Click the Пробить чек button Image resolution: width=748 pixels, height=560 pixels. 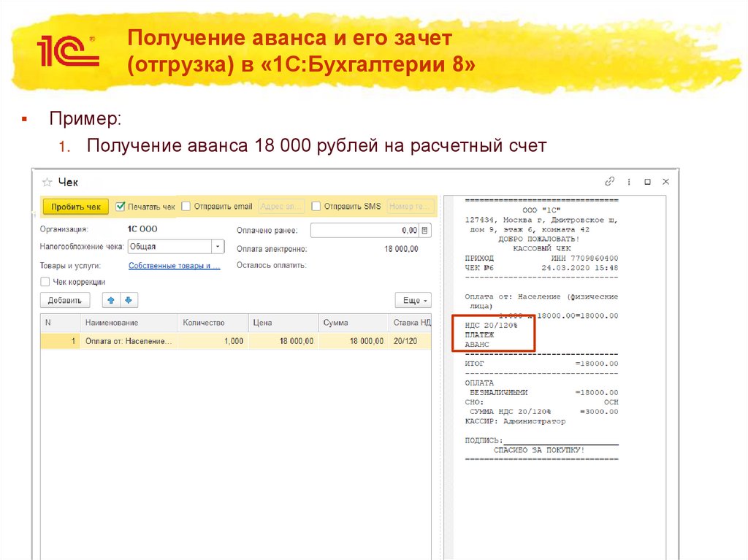(76, 207)
